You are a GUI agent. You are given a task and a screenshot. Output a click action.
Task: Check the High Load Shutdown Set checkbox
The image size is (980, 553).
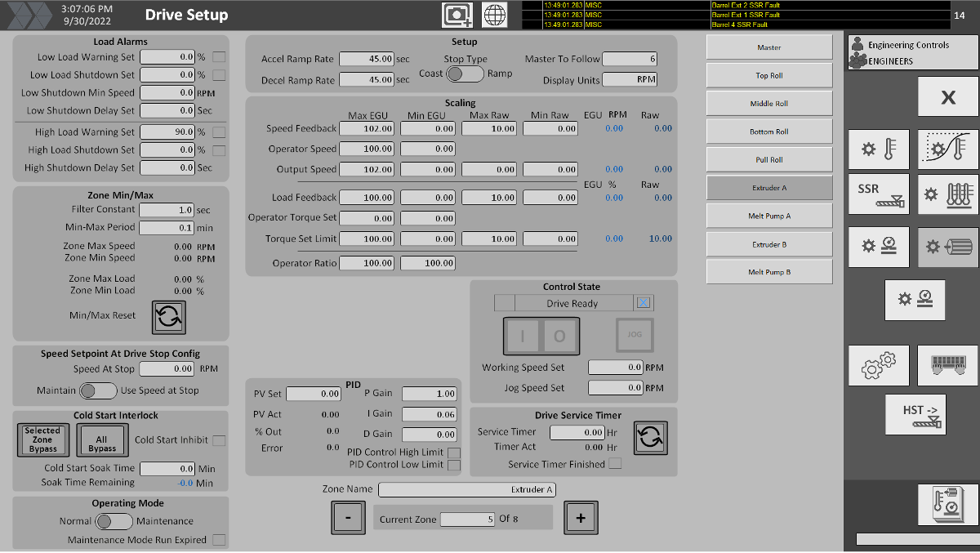(x=219, y=150)
